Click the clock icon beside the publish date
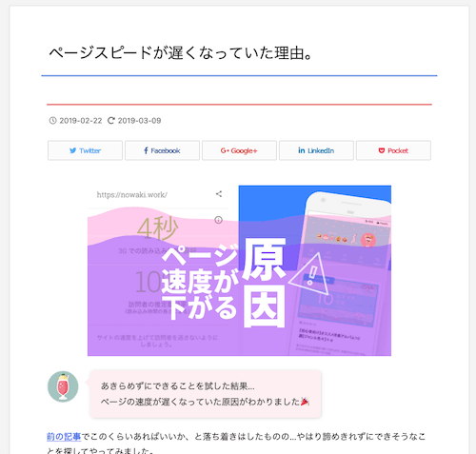Viewport: 476px width, 454px height. point(52,121)
